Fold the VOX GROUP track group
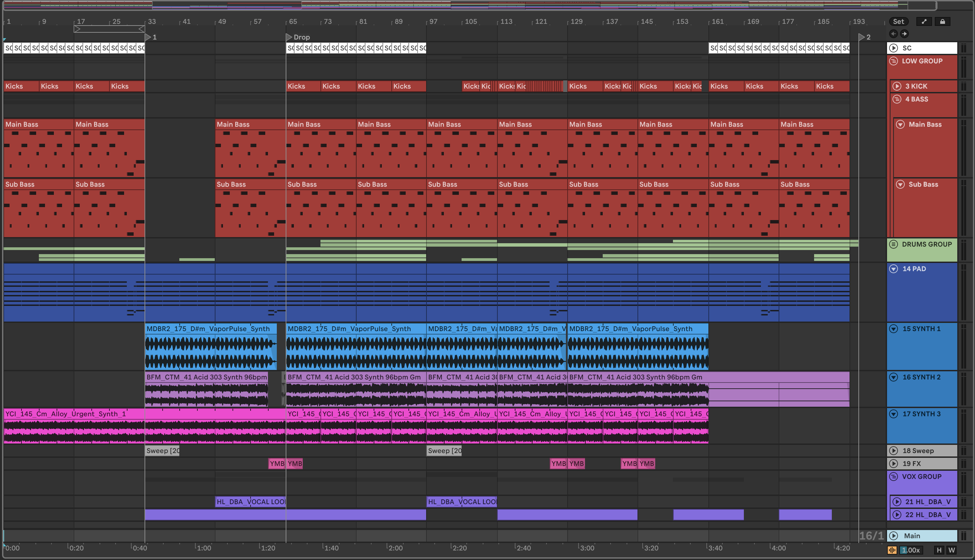975x560 pixels. (x=894, y=477)
